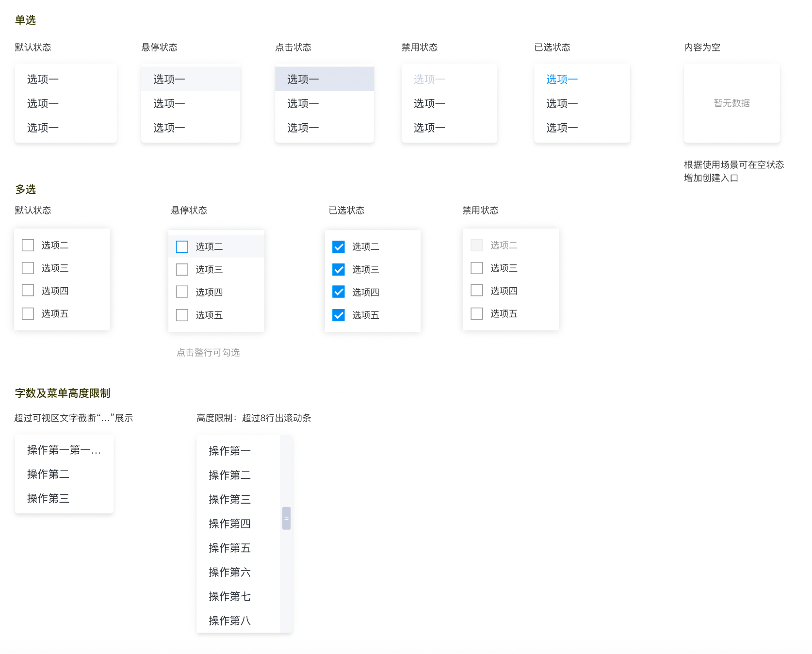This screenshot has width=812, height=654.
Task: Click the hint text 点击整行可勾选
Action: click(208, 352)
